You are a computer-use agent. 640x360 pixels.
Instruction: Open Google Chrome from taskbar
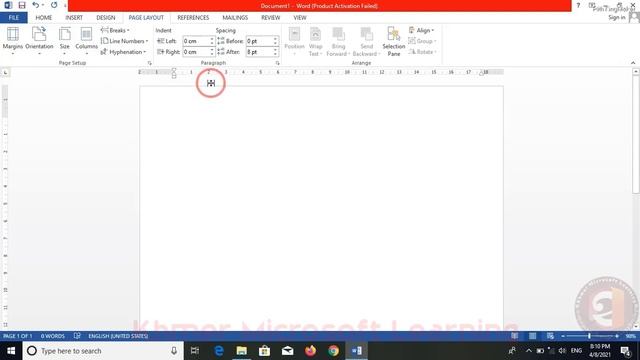[333, 351]
